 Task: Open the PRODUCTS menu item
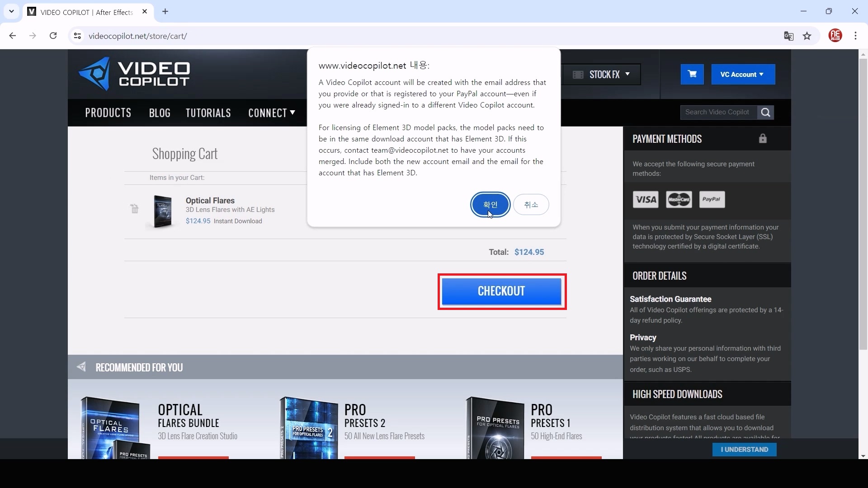[x=108, y=113]
